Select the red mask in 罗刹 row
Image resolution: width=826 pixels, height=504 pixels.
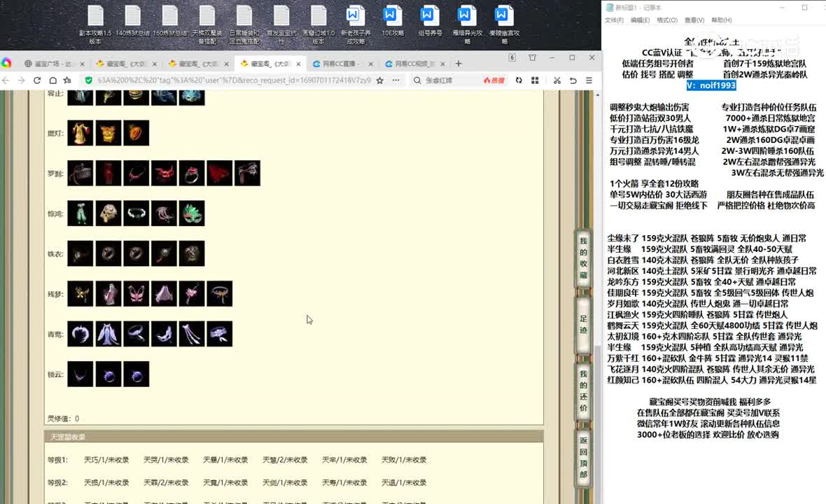(164, 174)
